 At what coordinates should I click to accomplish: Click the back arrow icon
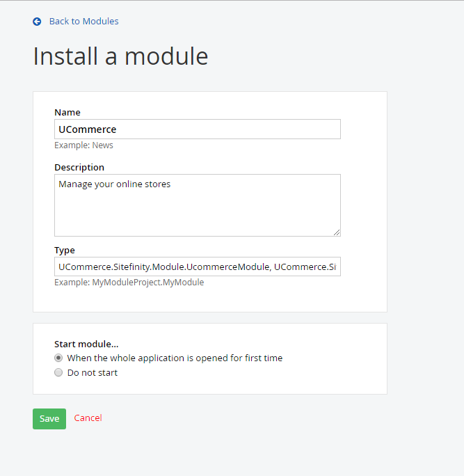37,22
